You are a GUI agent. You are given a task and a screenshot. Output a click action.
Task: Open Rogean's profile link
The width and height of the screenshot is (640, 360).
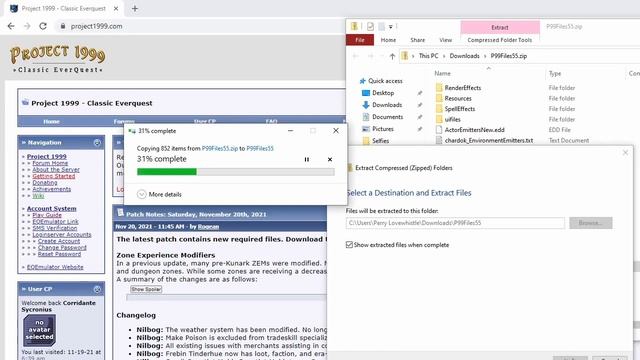[208, 227]
